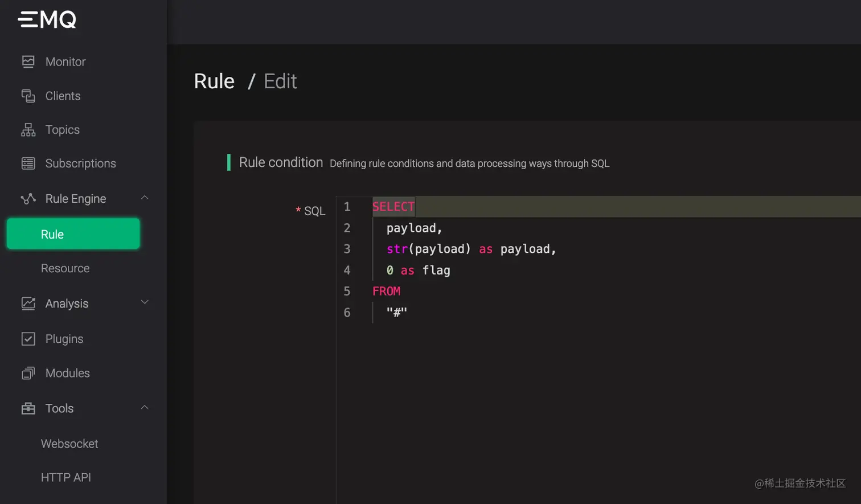Click the Tools menu label
This screenshot has width=861, height=504.
coord(59,408)
